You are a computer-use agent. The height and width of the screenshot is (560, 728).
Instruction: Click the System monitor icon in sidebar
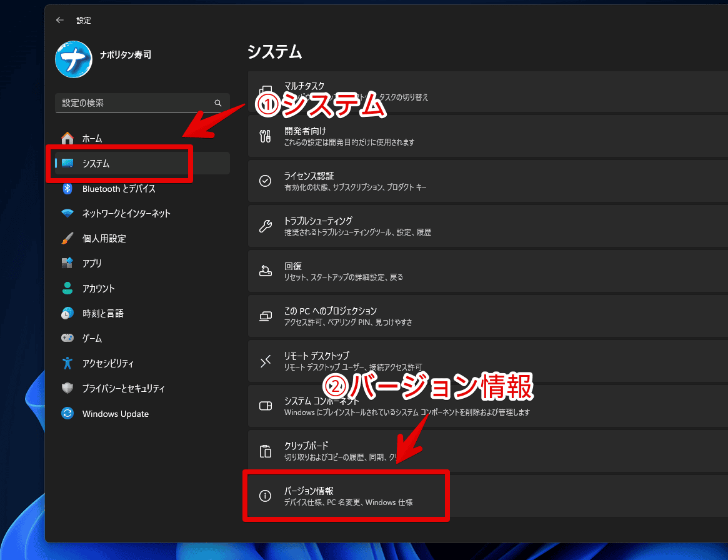click(67, 163)
